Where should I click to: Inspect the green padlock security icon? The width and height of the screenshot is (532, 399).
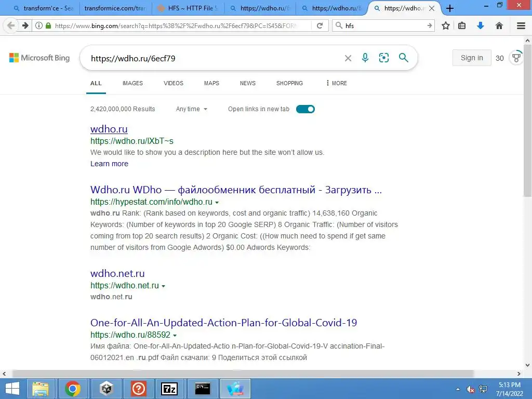point(48,25)
